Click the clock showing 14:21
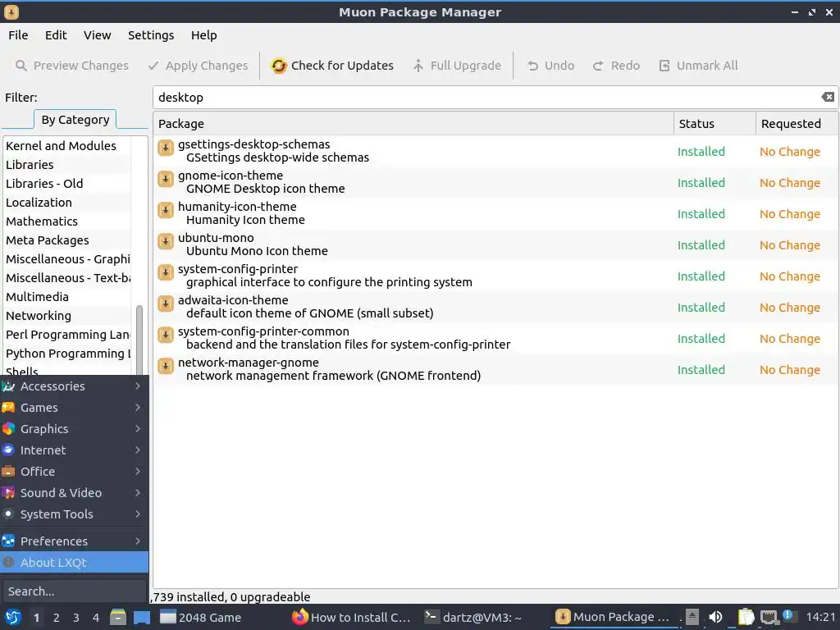 point(819,617)
